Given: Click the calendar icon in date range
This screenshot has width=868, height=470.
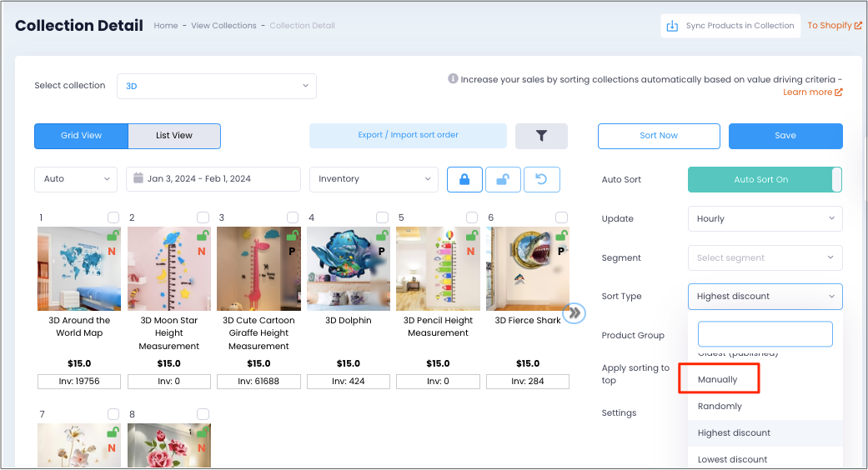Looking at the screenshot, I should (138, 178).
